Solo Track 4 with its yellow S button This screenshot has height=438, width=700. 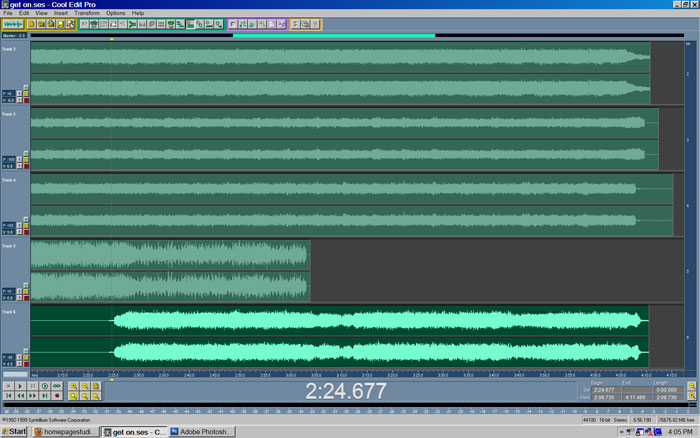pos(26,225)
